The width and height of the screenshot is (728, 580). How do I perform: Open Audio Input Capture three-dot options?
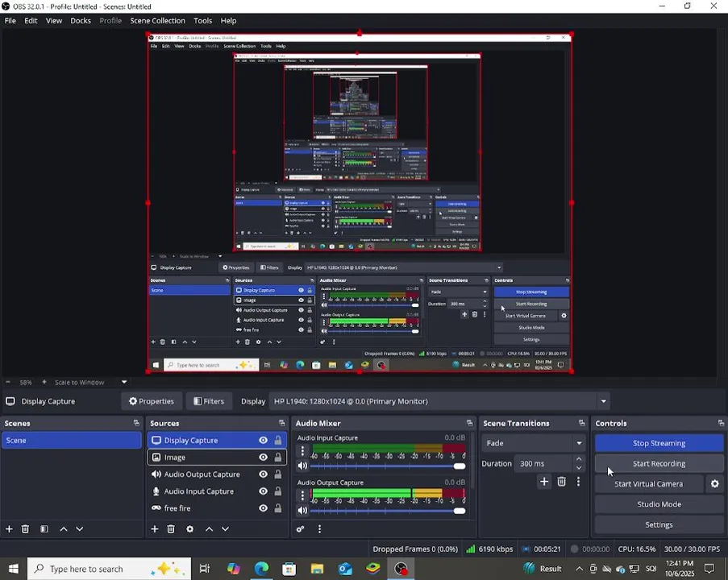[302, 450]
